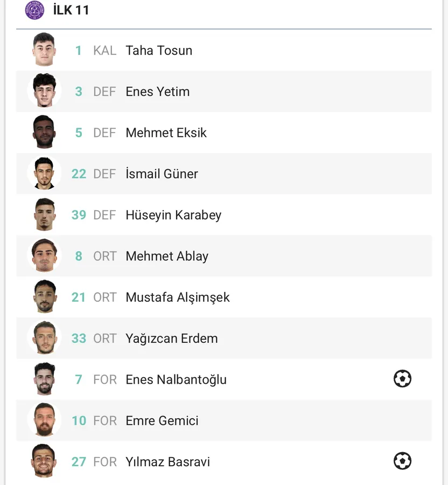This screenshot has height=485, width=448.
Task: Open Taha Tosun's player photo
Action: click(x=44, y=50)
